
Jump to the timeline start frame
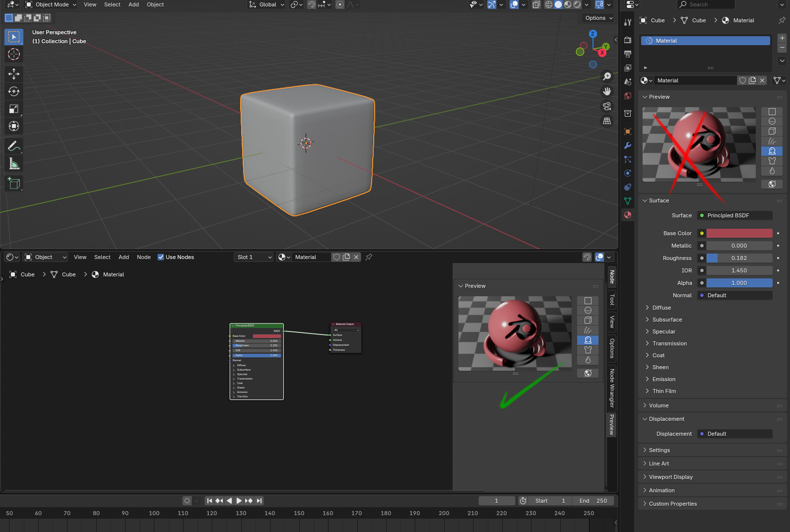(x=209, y=501)
